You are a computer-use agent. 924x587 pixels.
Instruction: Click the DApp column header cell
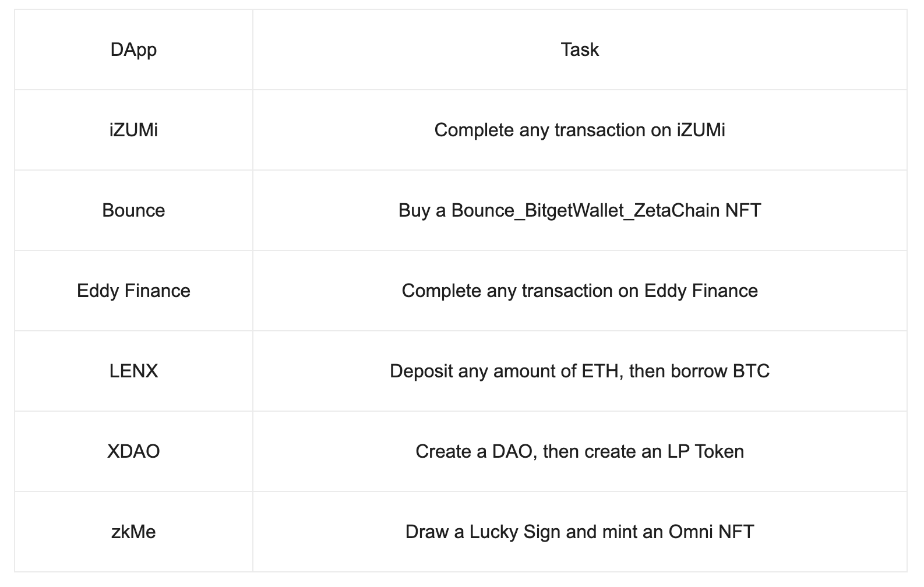pos(133,49)
